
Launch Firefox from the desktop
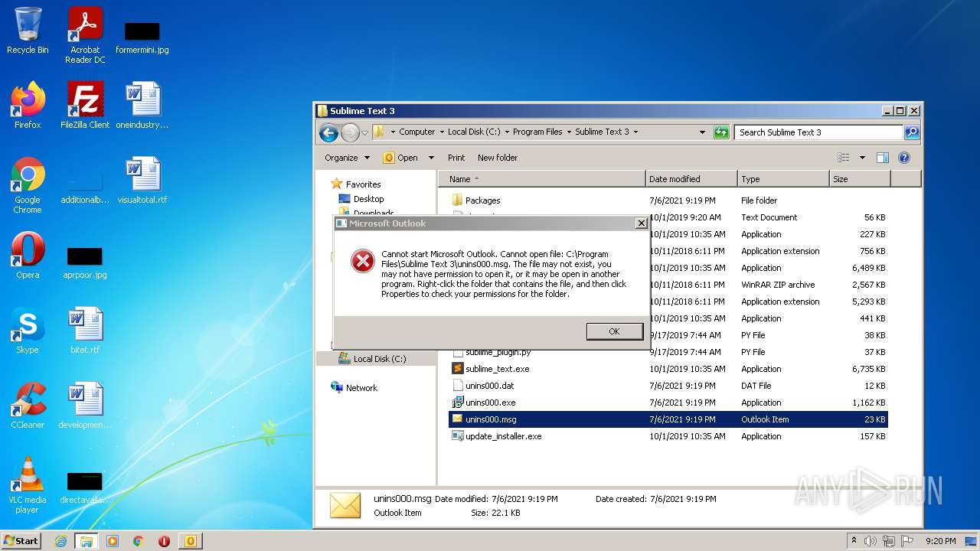(28, 106)
